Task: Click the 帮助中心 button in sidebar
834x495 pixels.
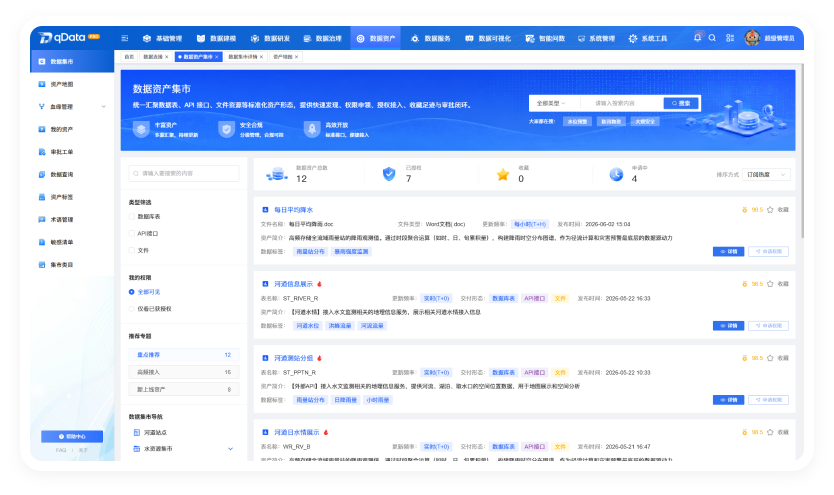Action: click(x=72, y=437)
